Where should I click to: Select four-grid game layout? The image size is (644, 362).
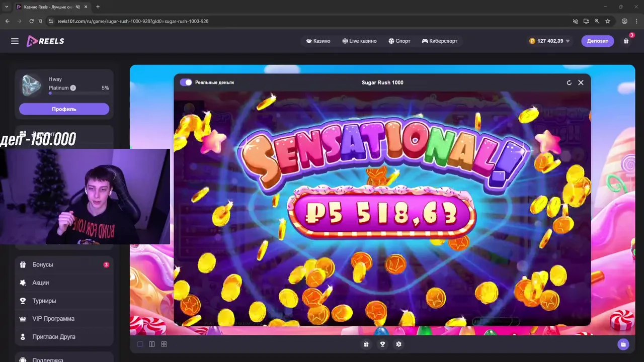click(164, 344)
